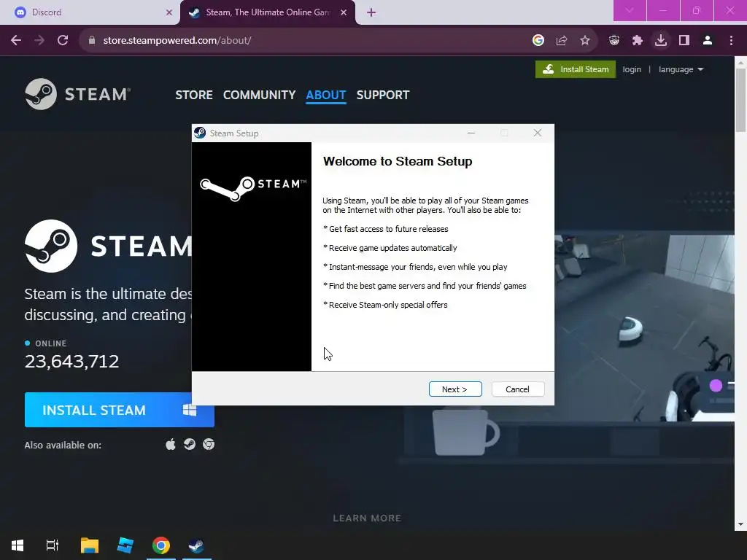Open the tab search chevron
Screen dimensions: 747x560
point(630,10)
